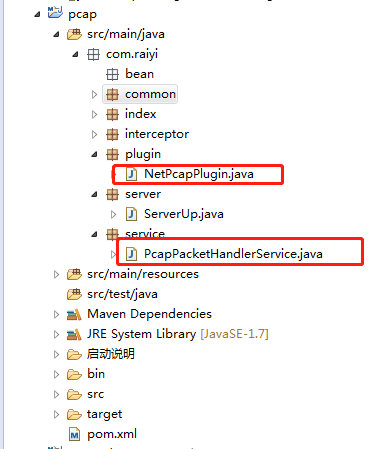Click the NetPcapPlugin.java file icon
The height and width of the screenshot is (449, 371).
(x=131, y=174)
